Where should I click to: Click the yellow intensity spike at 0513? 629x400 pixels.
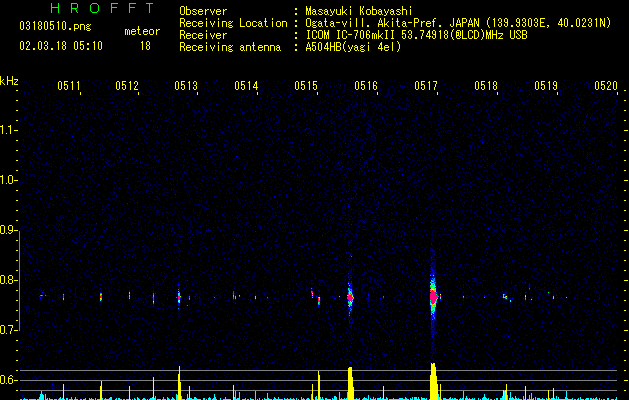pos(179,383)
